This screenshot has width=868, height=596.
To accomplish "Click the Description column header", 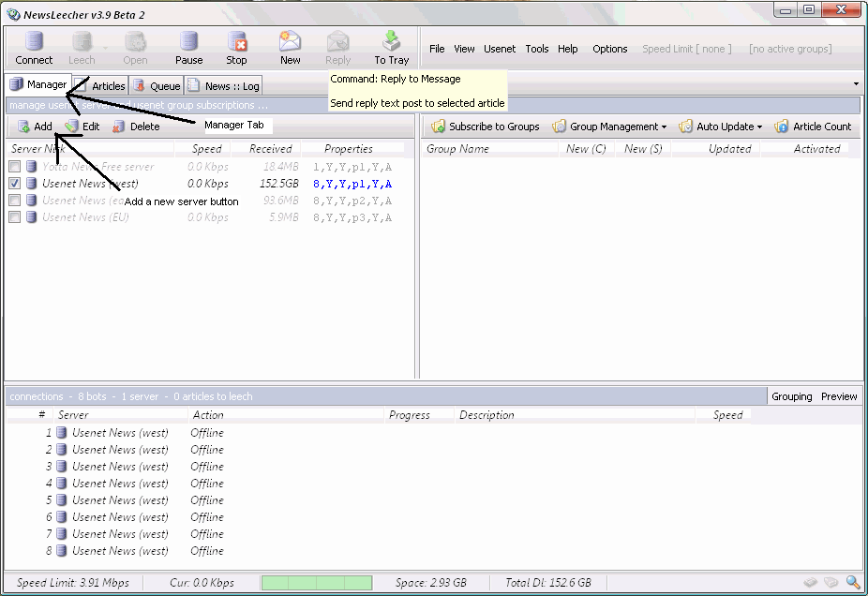I will click(x=576, y=414).
